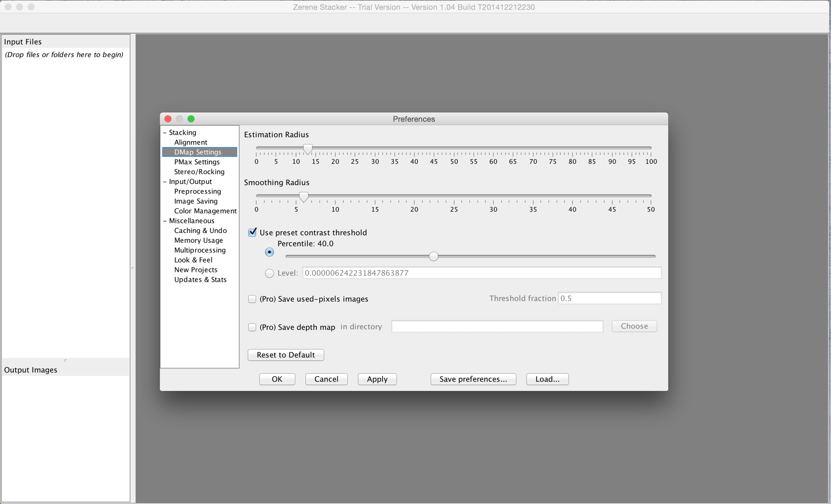The width and height of the screenshot is (831, 504).
Task: Open Preprocessing preferences
Action: coord(197,191)
